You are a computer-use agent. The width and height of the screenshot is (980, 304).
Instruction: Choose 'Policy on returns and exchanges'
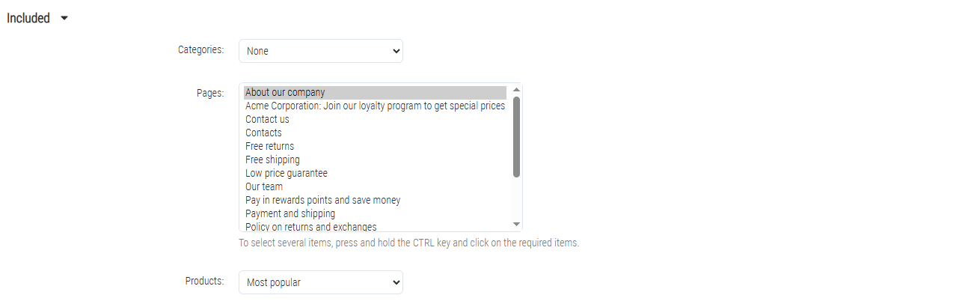click(x=375, y=226)
